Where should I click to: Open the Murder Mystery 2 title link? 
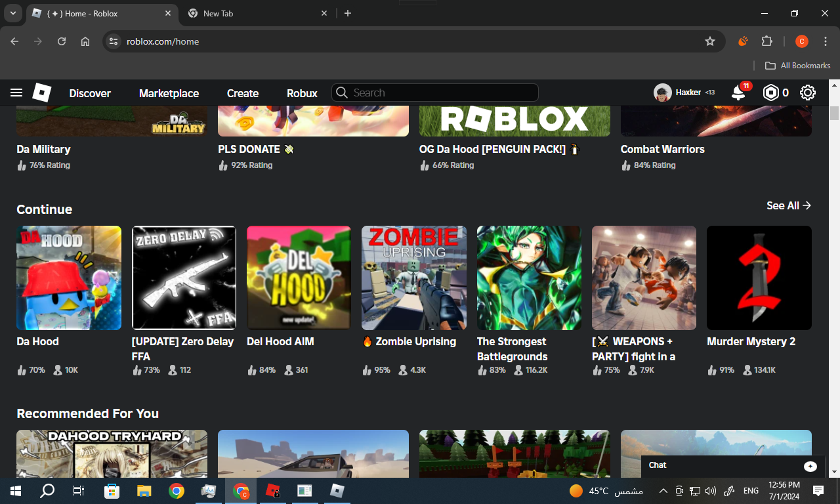point(751,341)
